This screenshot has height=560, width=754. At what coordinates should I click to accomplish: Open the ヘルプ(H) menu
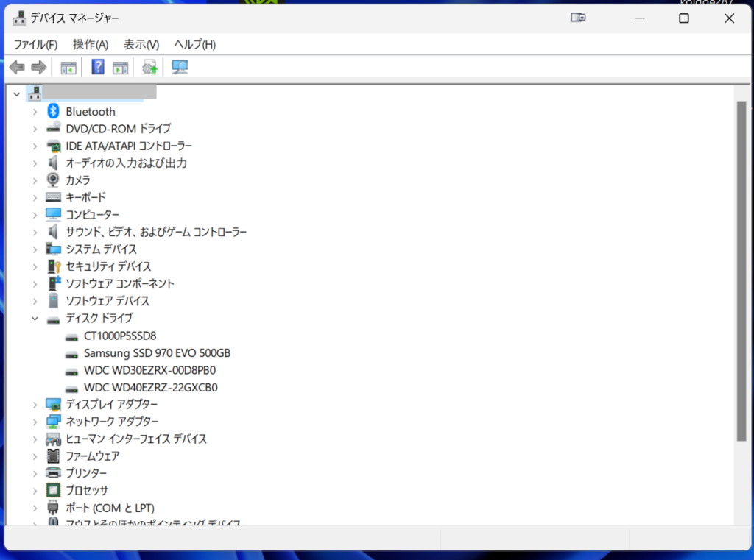point(194,45)
